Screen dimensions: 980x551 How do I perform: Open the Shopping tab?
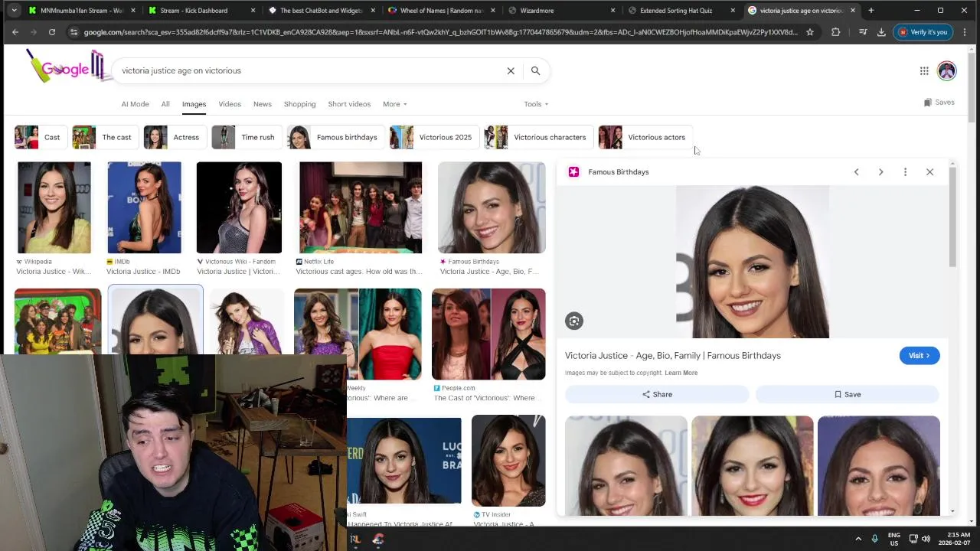tap(299, 104)
